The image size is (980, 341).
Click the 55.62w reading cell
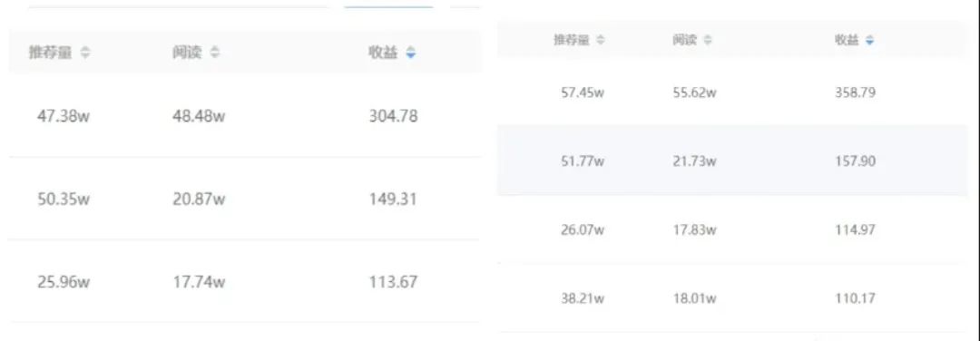[x=694, y=93]
